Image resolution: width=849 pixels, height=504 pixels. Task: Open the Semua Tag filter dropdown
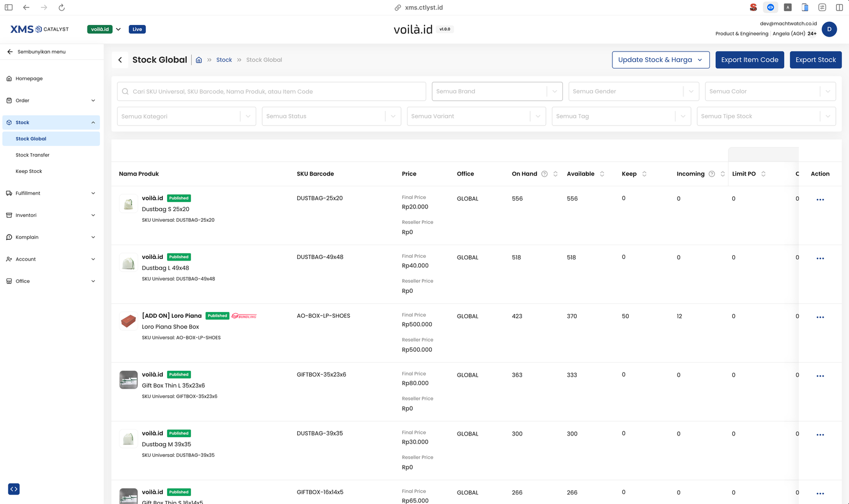tap(621, 116)
